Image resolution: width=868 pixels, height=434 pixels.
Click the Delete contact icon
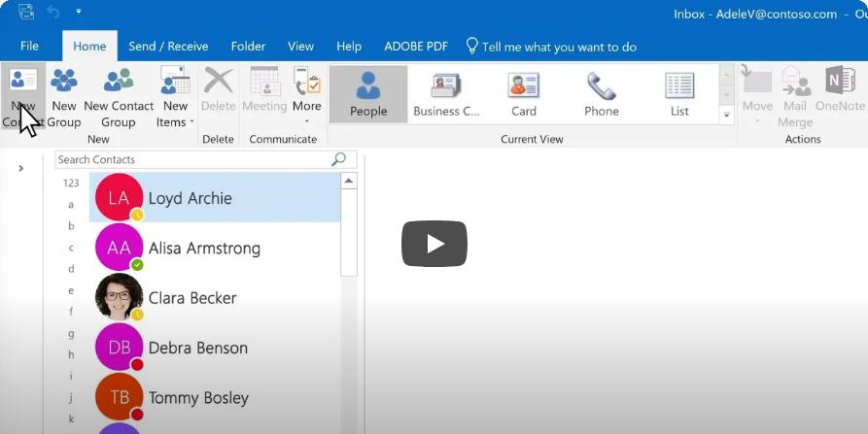coord(218,82)
